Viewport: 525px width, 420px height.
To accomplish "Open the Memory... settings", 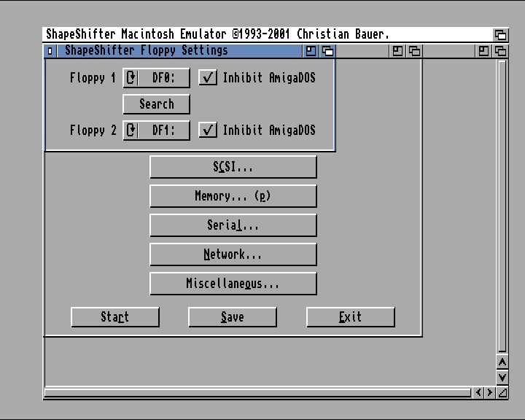I will pos(233,196).
